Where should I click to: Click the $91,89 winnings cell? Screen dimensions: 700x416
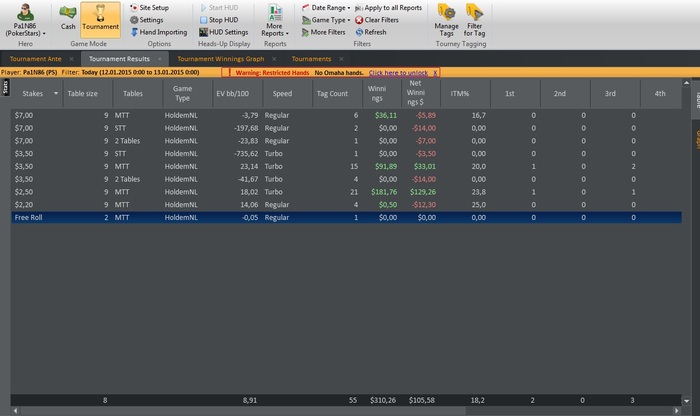[384, 166]
